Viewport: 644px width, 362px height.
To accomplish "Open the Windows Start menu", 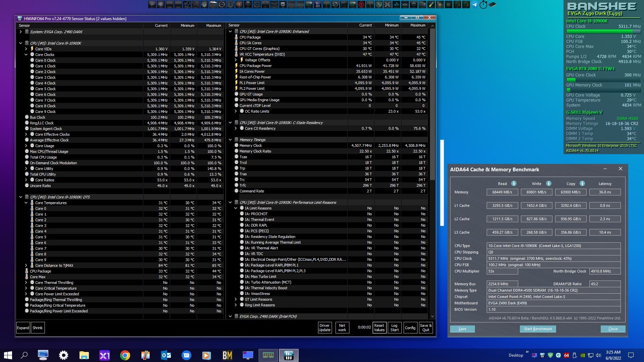I will (8, 355).
